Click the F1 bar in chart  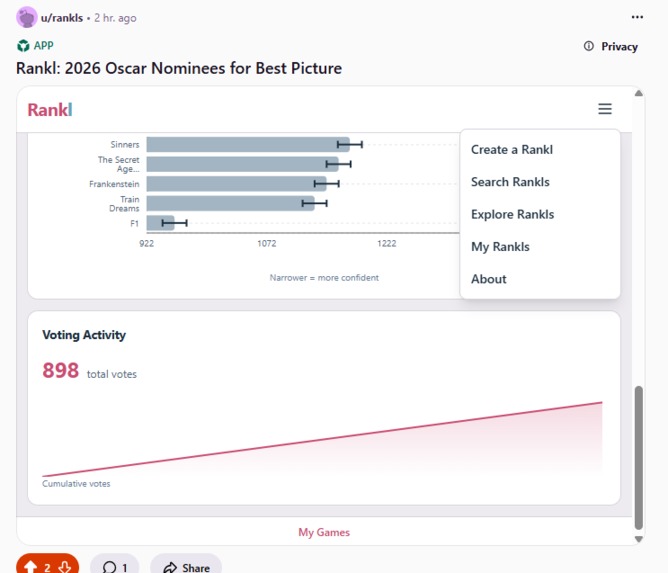(160, 223)
